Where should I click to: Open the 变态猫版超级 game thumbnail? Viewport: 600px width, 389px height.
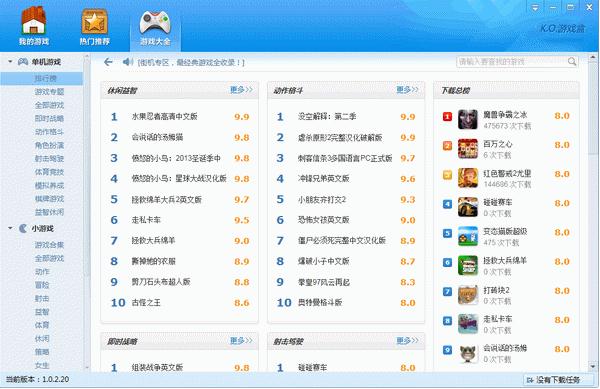tap(468, 236)
